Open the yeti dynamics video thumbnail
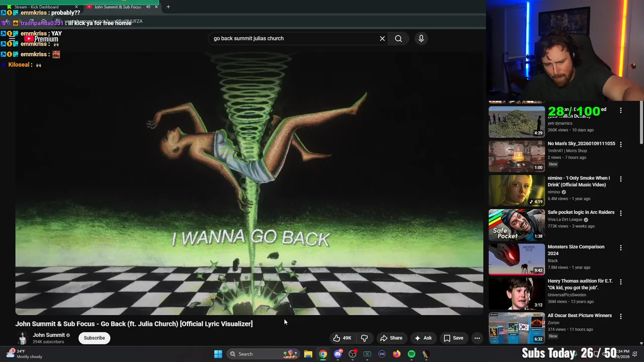This screenshot has height=362, width=644. pos(516,122)
